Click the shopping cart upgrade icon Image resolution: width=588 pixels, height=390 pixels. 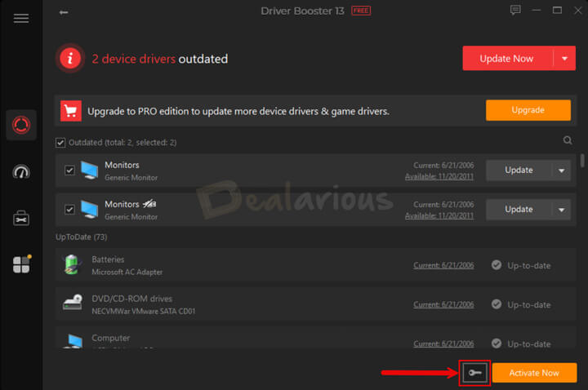71,111
